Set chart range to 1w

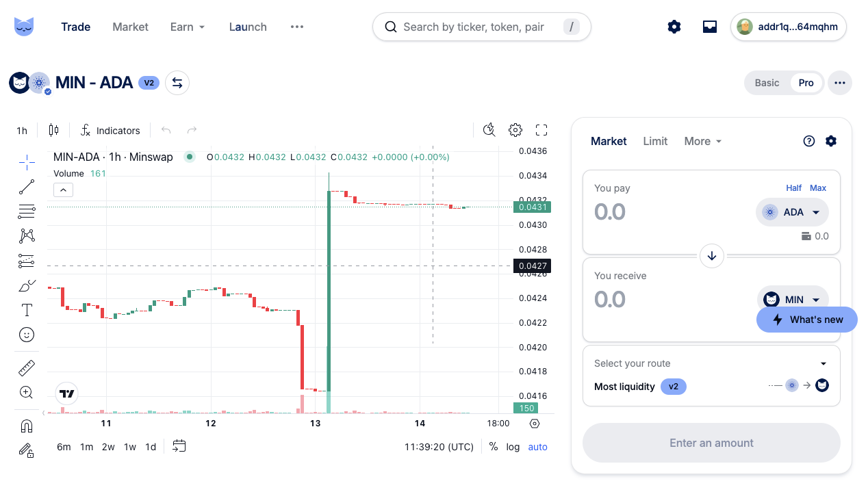coord(129,447)
